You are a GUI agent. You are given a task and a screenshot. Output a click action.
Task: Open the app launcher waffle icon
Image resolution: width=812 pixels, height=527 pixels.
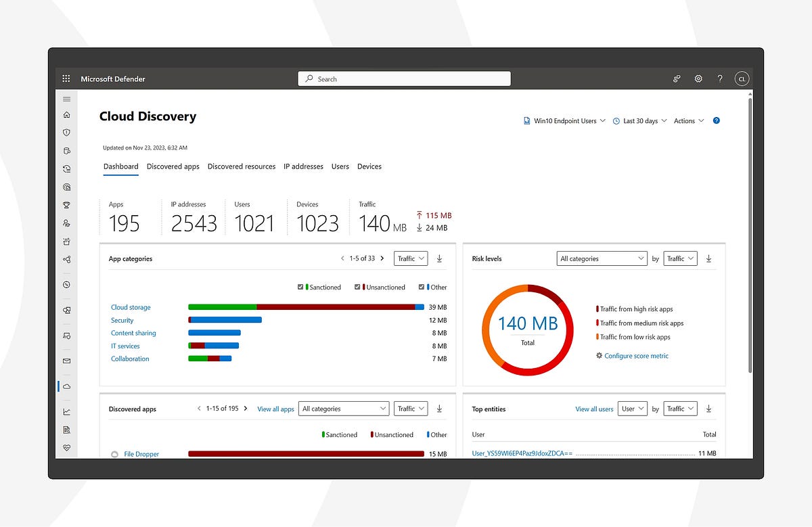click(66, 78)
